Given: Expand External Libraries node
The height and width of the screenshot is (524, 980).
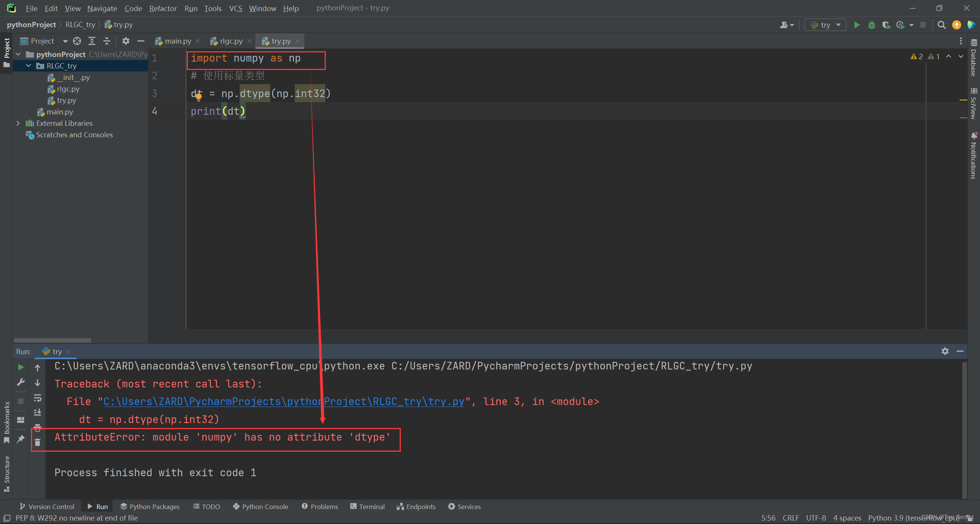Looking at the screenshot, I should point(18,123).
